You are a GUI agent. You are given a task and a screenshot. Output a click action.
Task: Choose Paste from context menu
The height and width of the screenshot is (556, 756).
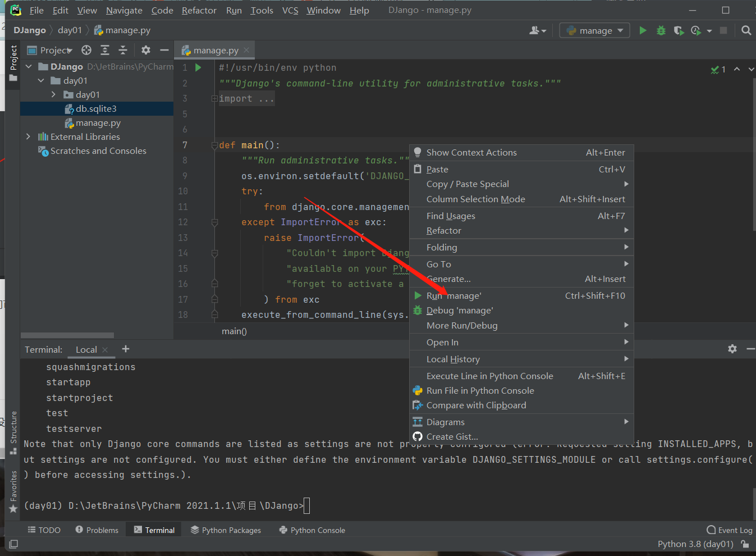(x=522, y=169)
